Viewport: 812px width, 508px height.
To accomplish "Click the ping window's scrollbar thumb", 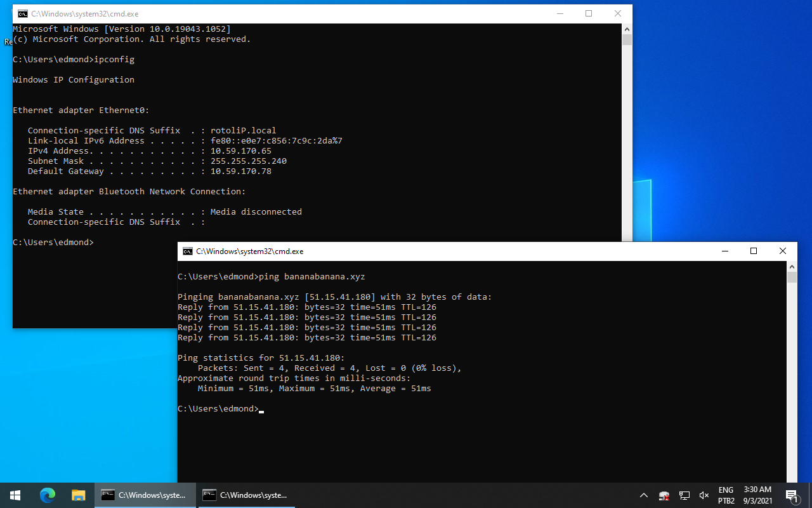I will [792, 277].
